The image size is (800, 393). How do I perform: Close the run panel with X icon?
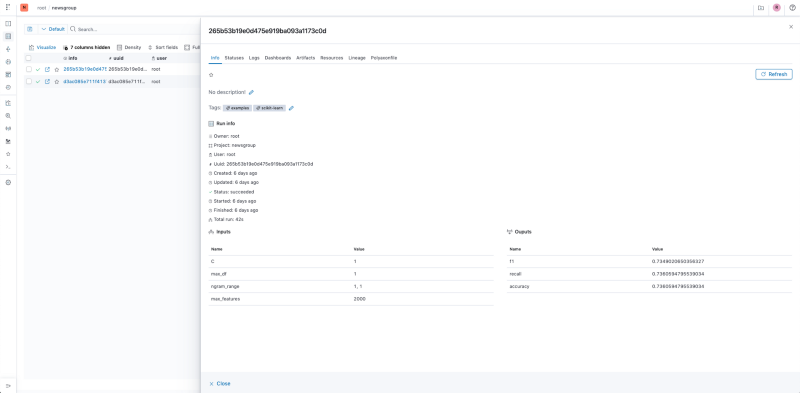click(791, 27)
